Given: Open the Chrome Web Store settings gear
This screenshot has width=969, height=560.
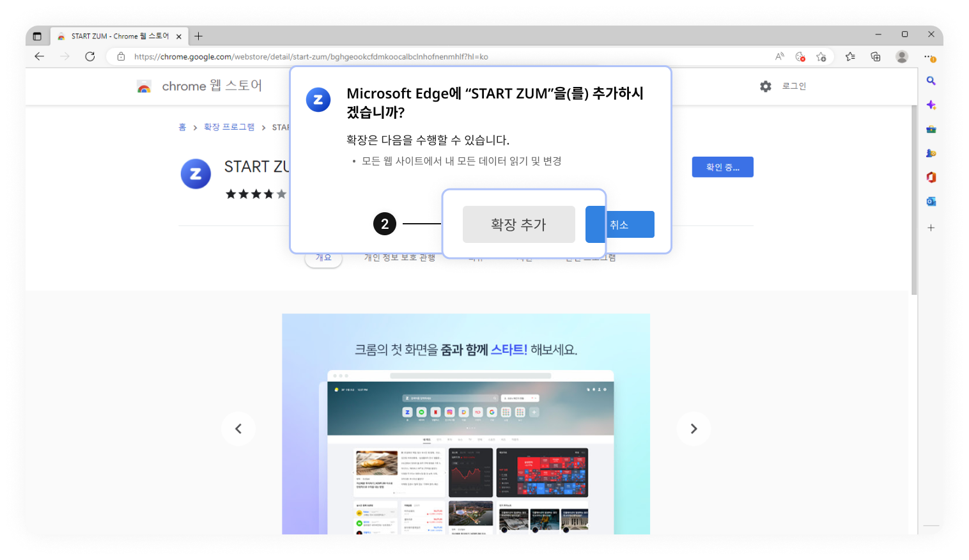Looking at the screenshot, I should [x=765, y=86].
